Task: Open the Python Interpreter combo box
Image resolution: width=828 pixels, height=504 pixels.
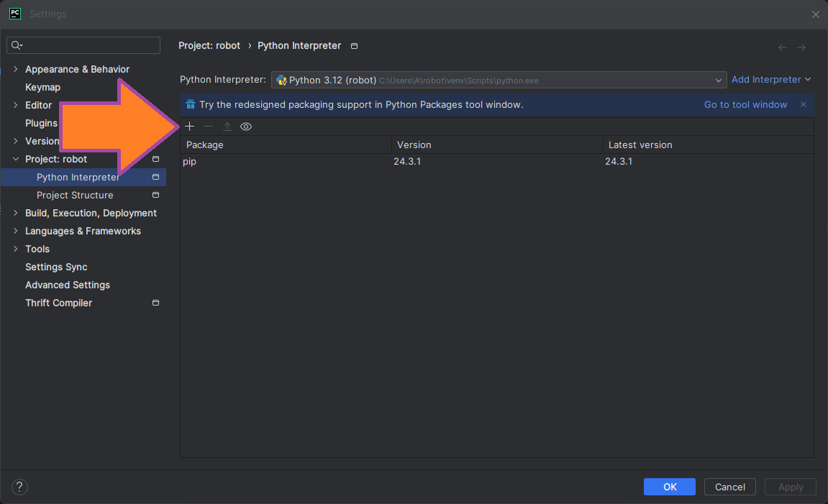Action: click(499, 81)
